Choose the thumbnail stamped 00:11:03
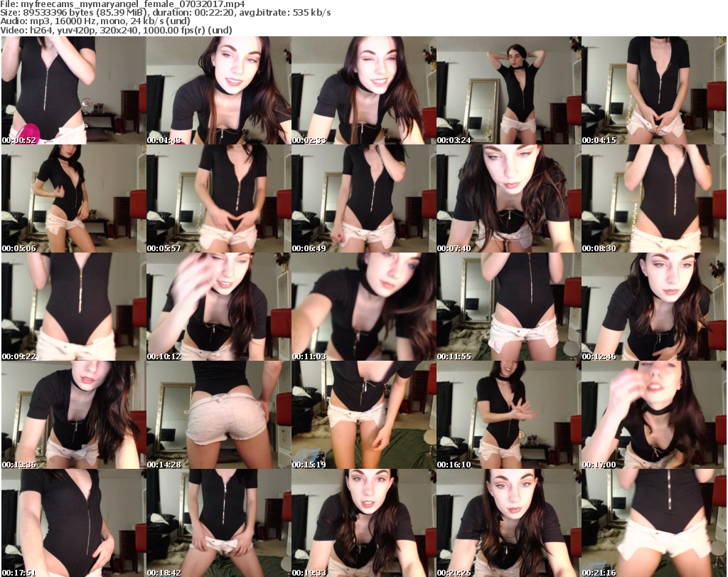The image size is (728, 577). 363,307
